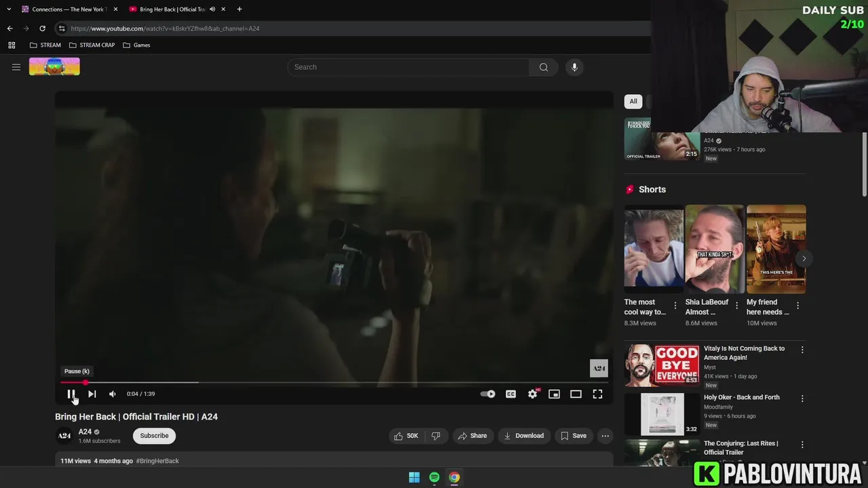Screen dimensions: 868x488
Task: Turn on closed captions
Action: pyautogui.click(x=511, y=394)
